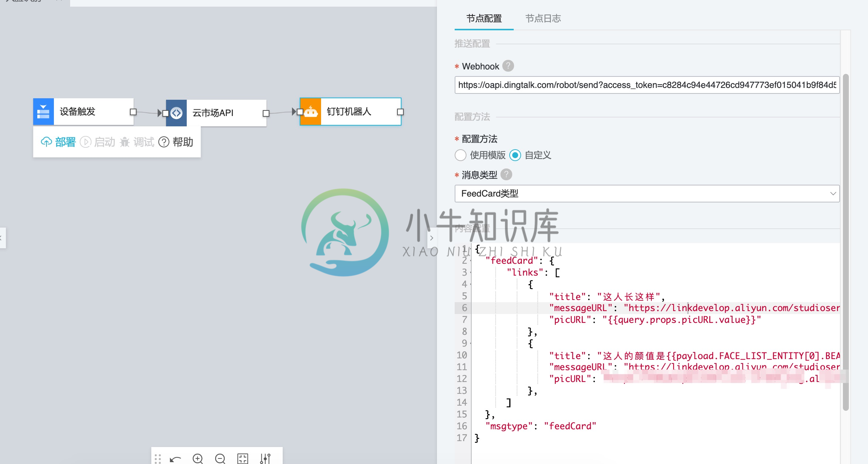Image resolution: width=868 pixels, height=464 pixels.
Task: Click title text on code line 10
Action: tap(718, 356)
